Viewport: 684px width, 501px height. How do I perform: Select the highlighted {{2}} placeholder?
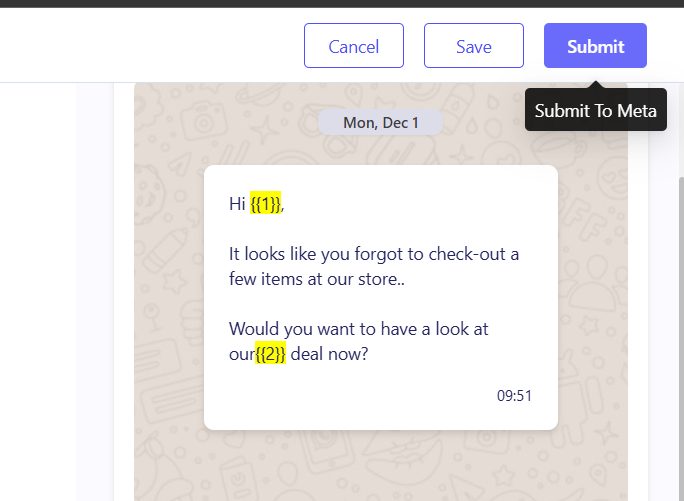pos(271,353)
